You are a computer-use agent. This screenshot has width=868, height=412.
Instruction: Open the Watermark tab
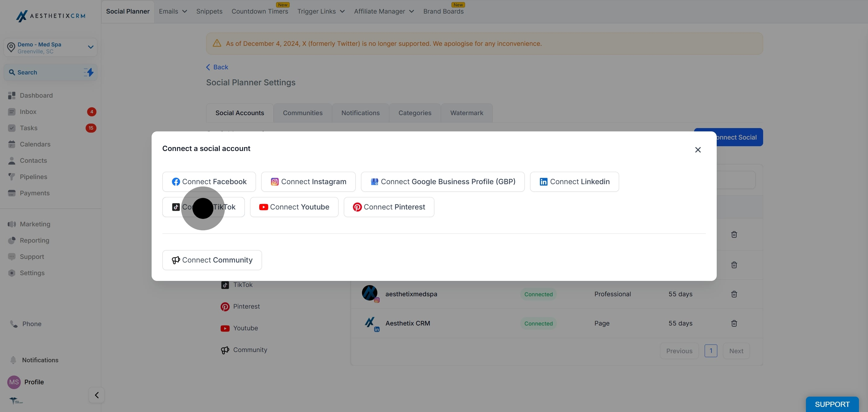[467, 113]
